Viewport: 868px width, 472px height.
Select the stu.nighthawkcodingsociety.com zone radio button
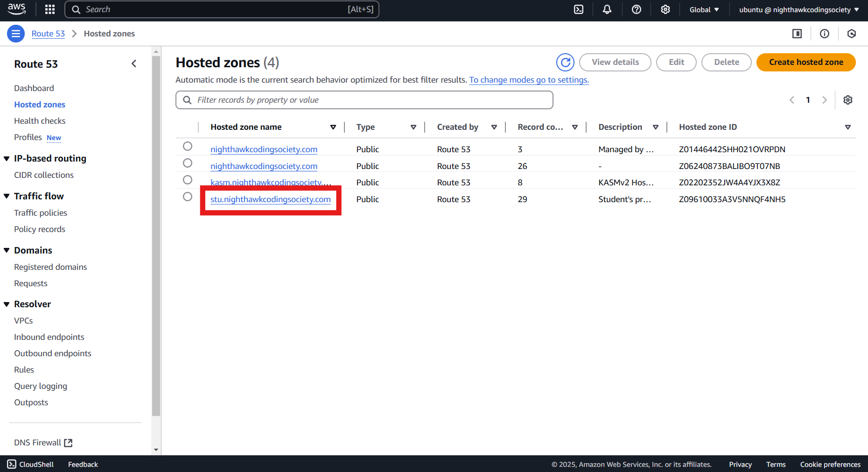(188, 197)
